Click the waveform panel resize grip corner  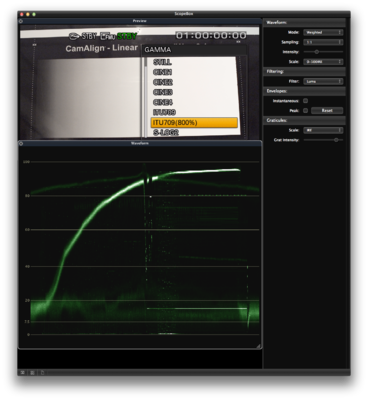point(259,346)
